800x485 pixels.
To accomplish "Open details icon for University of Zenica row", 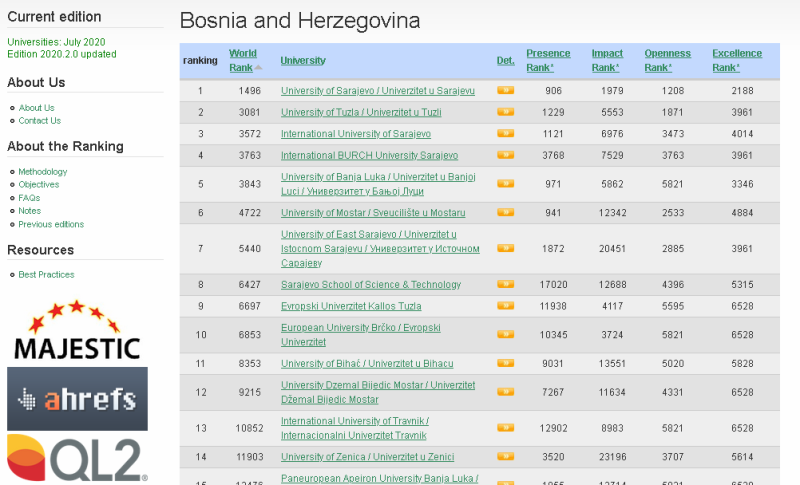I will tap(505, 456).
